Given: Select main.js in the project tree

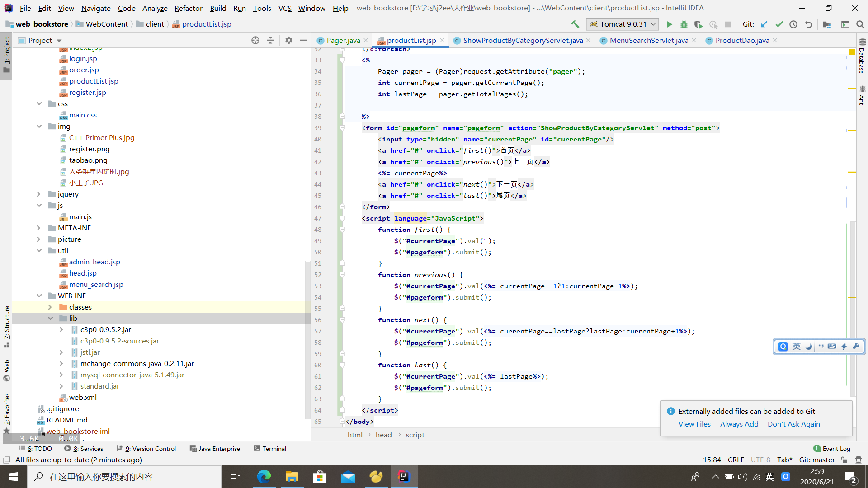Looking at the screenshot, I should (x=80, y=217).
